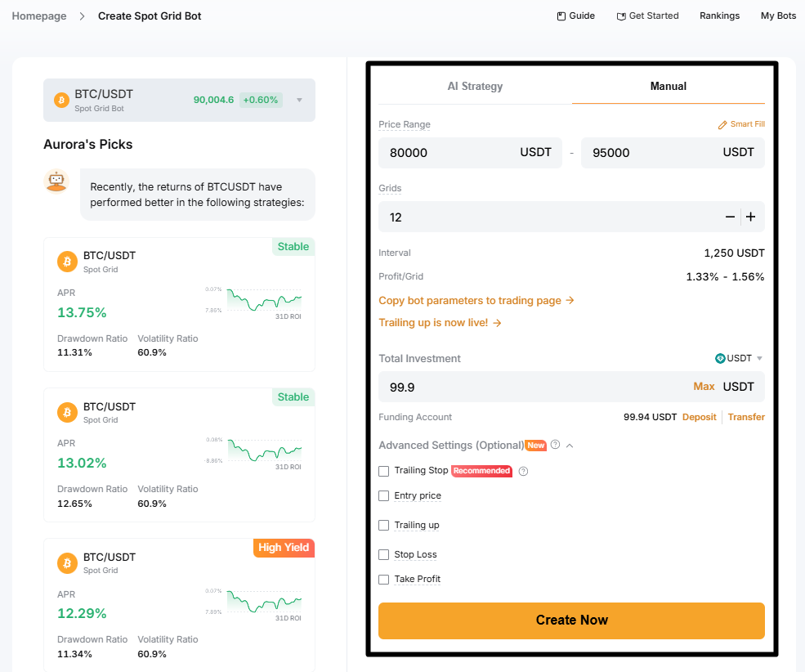Viewport: 805px width, 672px height.
Task: Click the info icon beside Trailing Stop
Action: (523, 471)
